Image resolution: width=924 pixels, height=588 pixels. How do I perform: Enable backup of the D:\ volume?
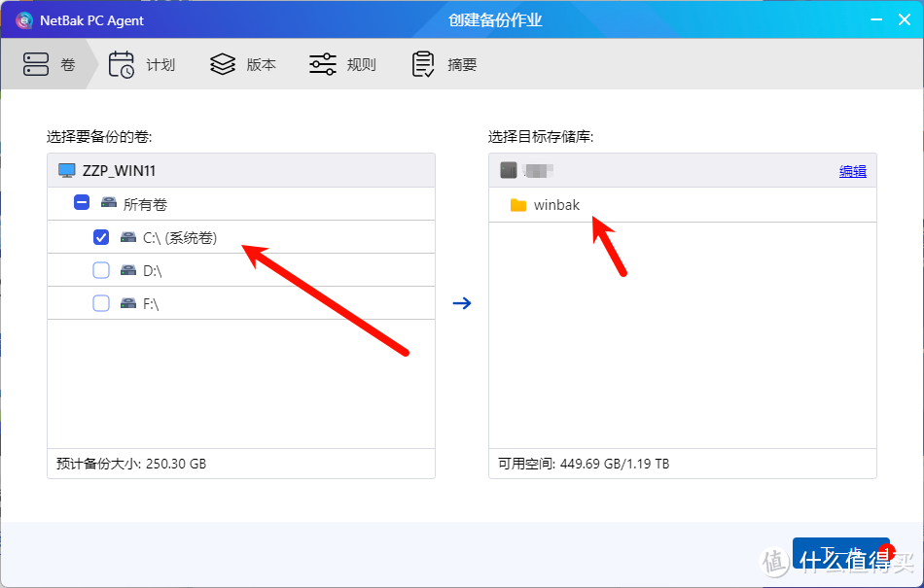click(x=101, y=269)
